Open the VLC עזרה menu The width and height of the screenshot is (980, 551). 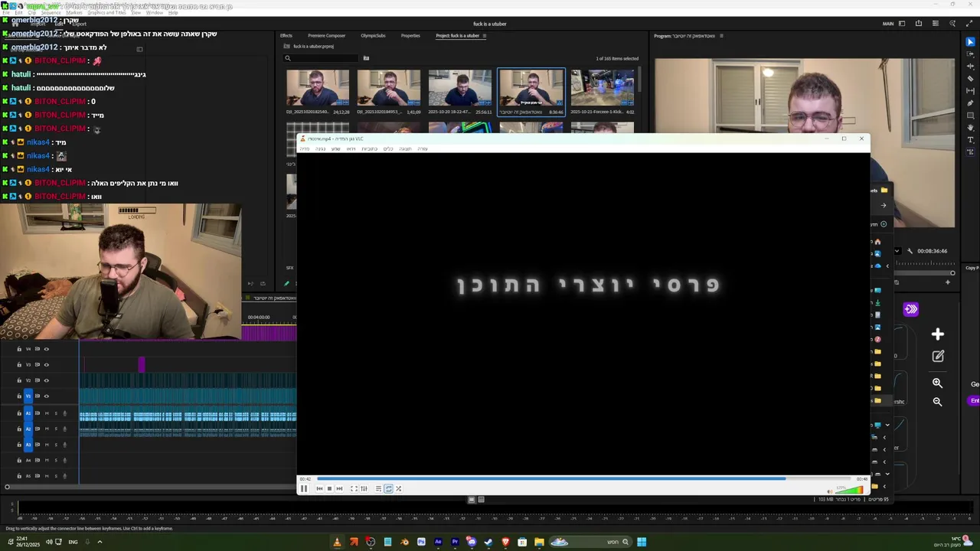coord(423,148)
